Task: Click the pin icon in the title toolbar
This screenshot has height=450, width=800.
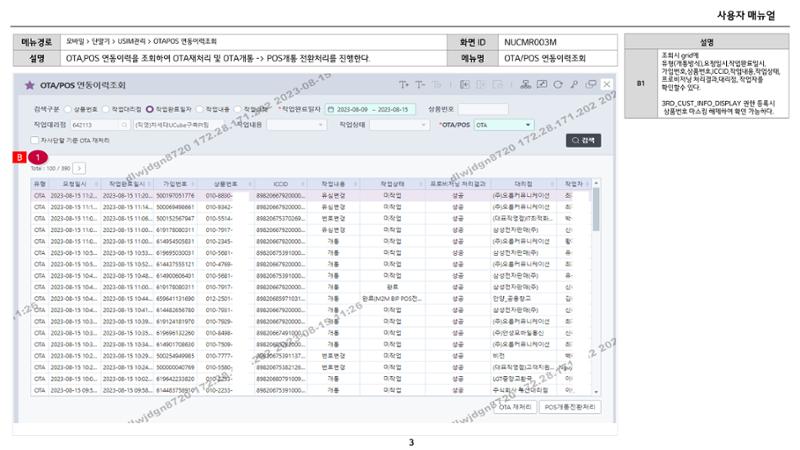Action: click(x=574, y=85)
